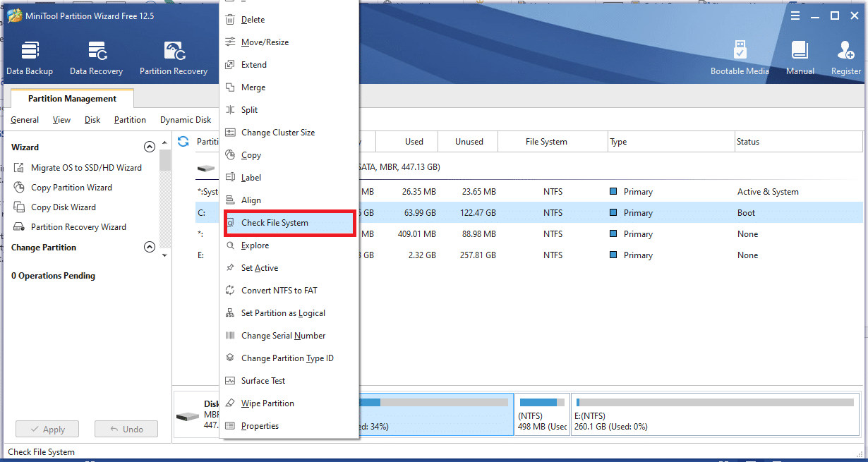Click the Data Backup toolbar icon
The height and width of the screenshot is (462, 868).
click(x=30, y=52)
